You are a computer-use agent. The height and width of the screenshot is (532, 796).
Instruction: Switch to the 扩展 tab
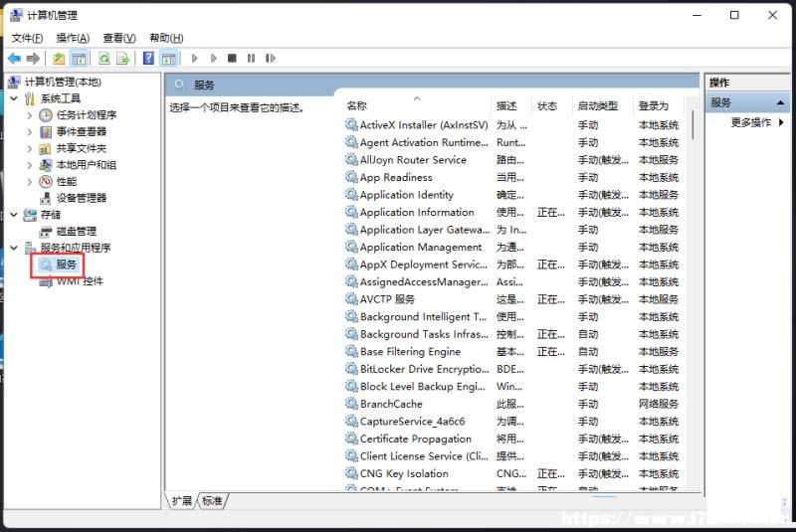[181, 501]
